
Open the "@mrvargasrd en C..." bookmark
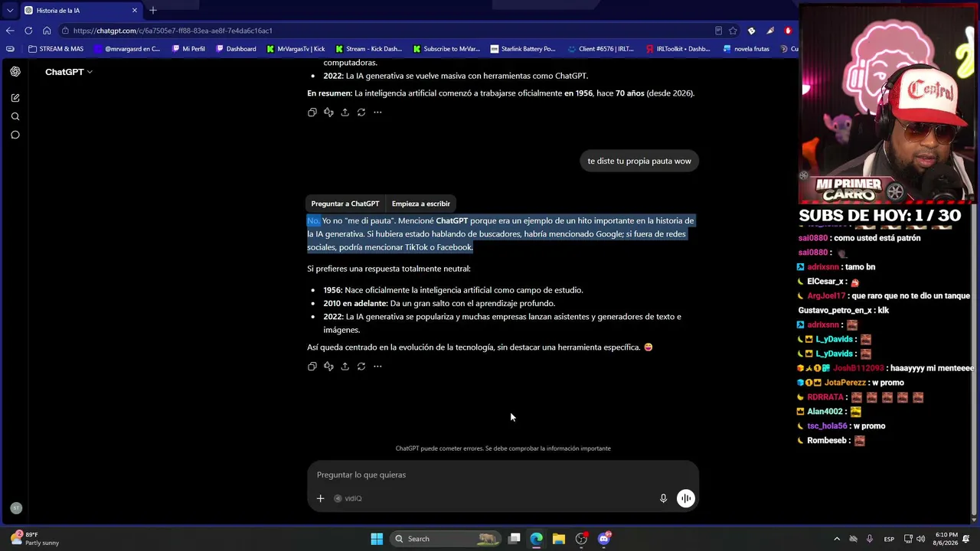pos(127,49)
